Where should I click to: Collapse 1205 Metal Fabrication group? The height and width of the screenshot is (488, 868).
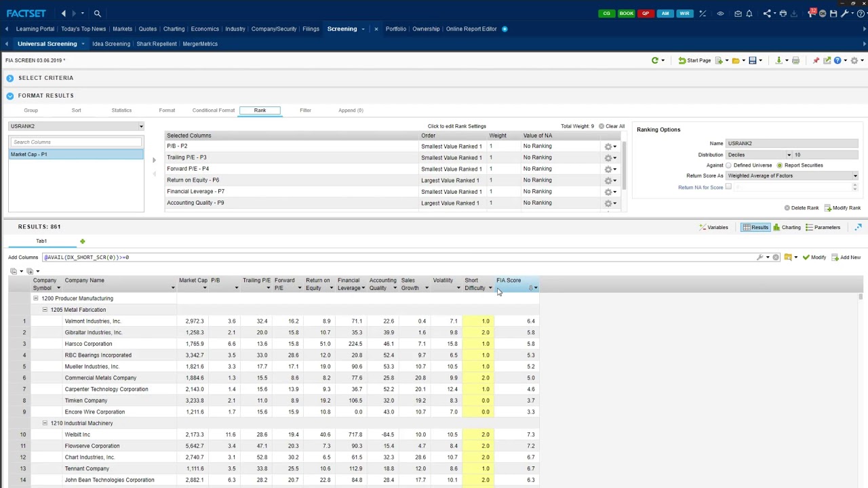(x=45, y=310)
